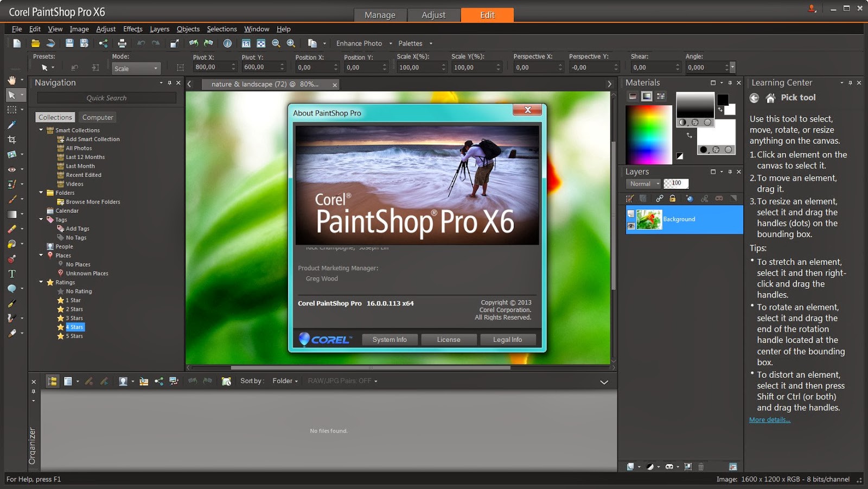Toggle Background layer visibility eye
Screen dimensions: 868x489
pos(631,226)
